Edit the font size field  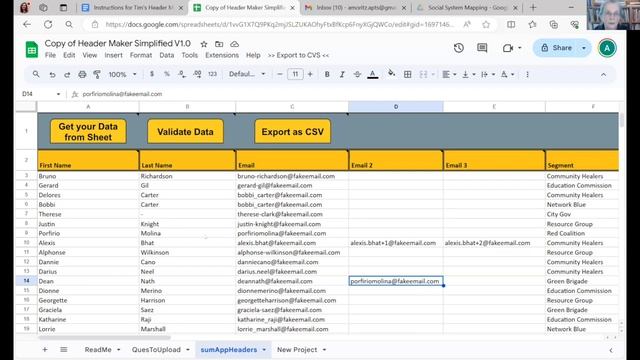pos(295,74)
